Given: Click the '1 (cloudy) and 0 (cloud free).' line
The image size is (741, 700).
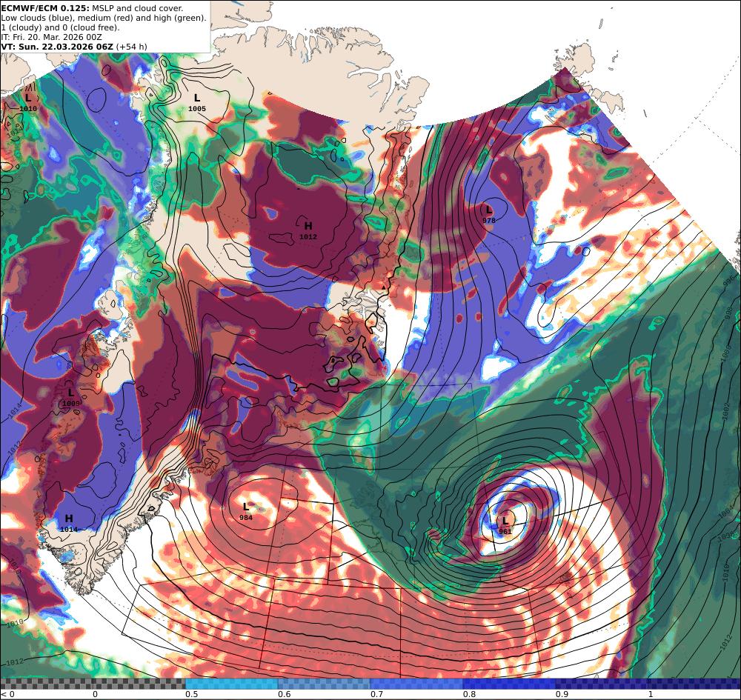Looking at the screenshot, I should [61, 27].
